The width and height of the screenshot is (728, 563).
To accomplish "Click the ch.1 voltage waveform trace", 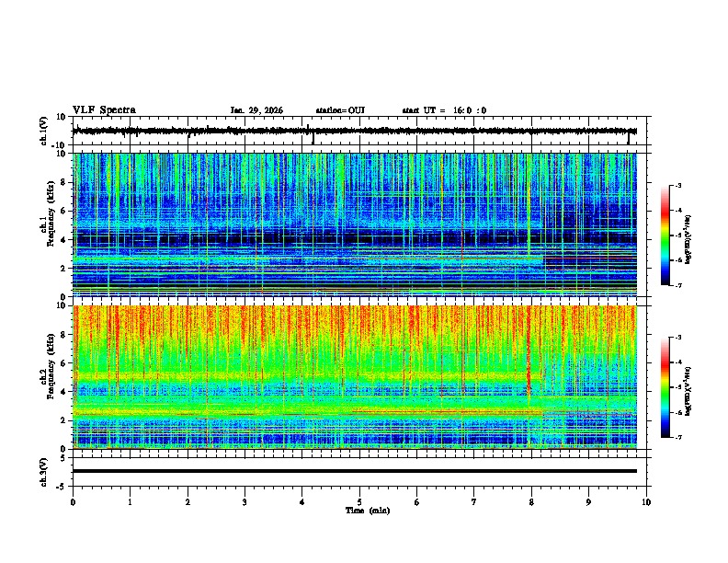I will click(x=355, y=131).
